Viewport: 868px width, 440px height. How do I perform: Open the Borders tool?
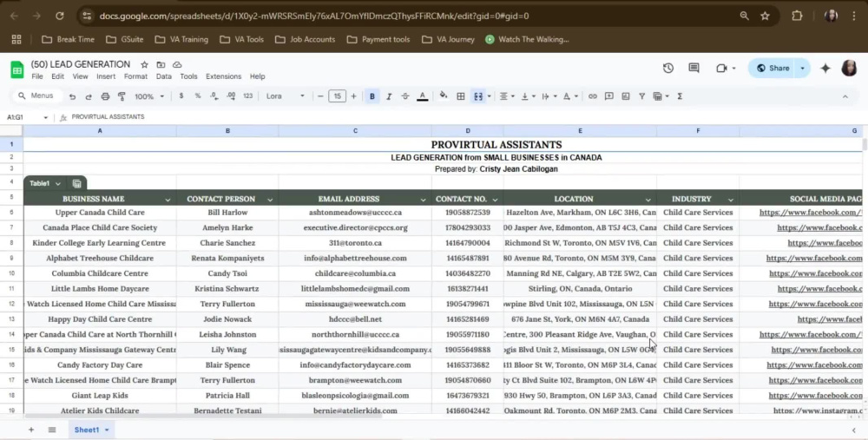pos(461,96)
